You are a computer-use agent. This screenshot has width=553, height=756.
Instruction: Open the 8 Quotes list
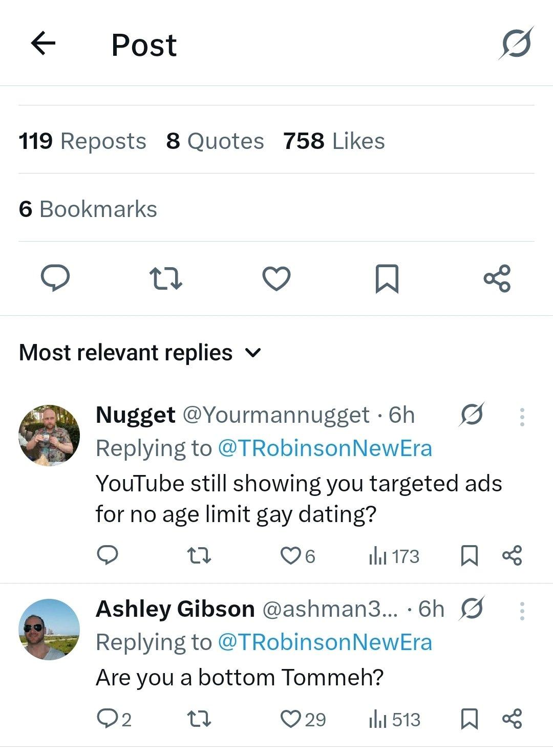pos(215,141)
